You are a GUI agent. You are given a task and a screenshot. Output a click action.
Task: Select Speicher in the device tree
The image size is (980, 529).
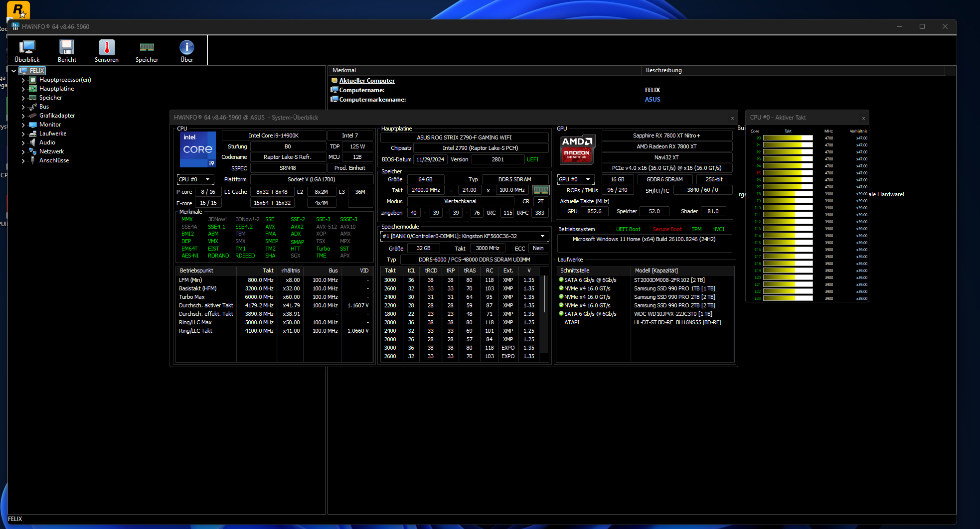(51, 98)
